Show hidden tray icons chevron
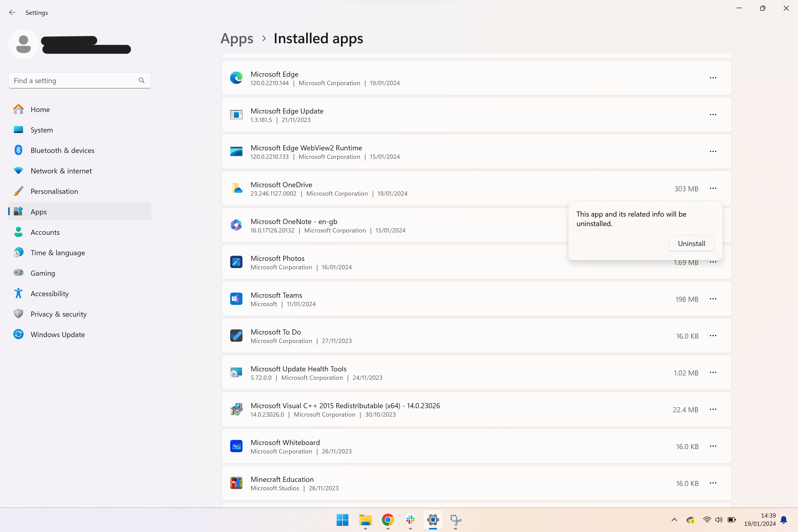Viewport: 798px width, 532px height. click(x=674, y=520)
